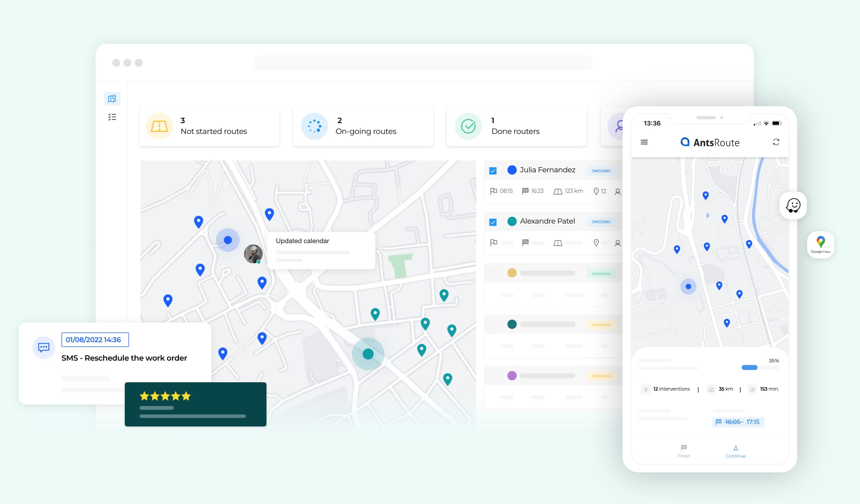Tap Finish in the phone bottom bar

click(x=684, y=451)
